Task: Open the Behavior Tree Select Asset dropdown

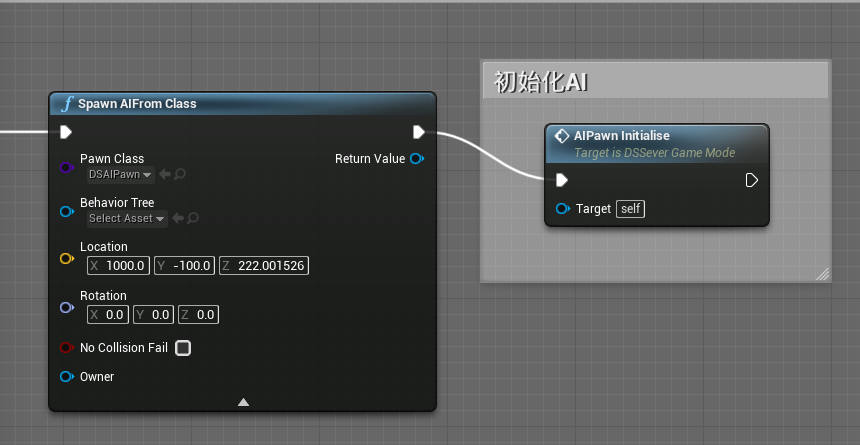Action: (127, 218)
